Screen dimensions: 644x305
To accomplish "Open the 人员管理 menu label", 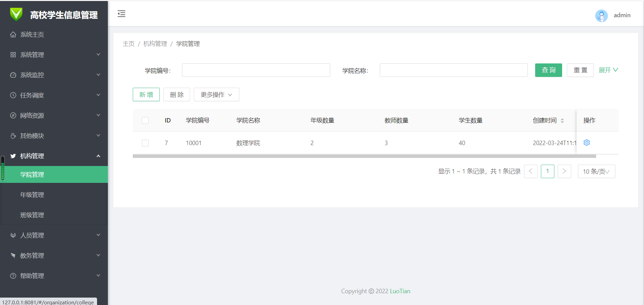I will click(32, 235).
